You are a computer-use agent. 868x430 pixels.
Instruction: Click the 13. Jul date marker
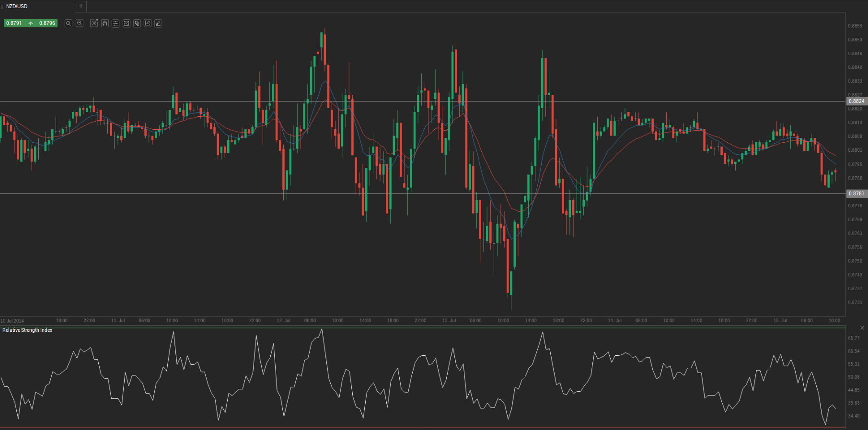tap(449, 321)
